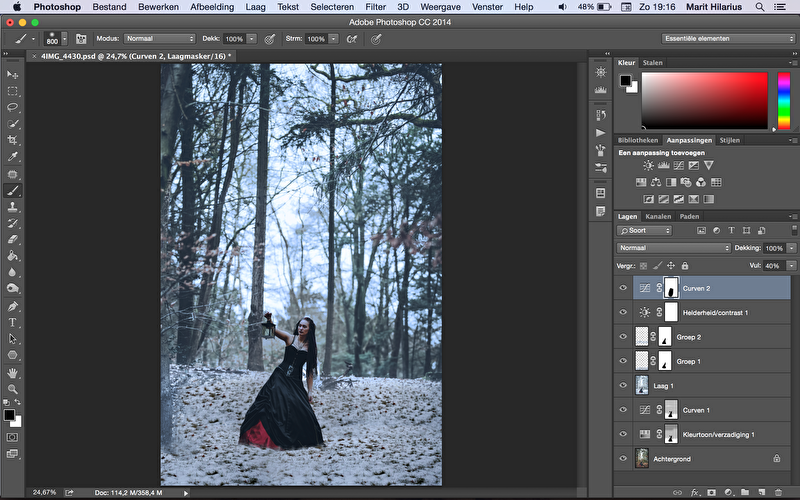Viewport: 800px width, 500px height.
Task: Open the layer blend mode Normaal dropdown
Action: [674, 248]
